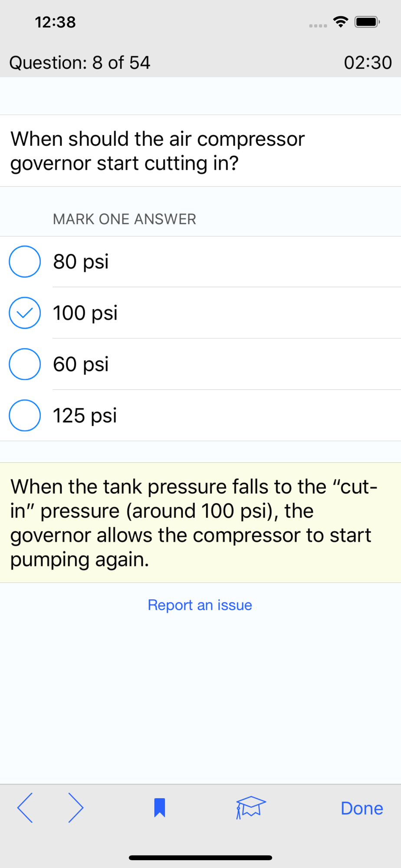This screenshot has height=868, width=401.
Task: Deselect the checked 100 psi option
Action: click(x=25, y=312)
